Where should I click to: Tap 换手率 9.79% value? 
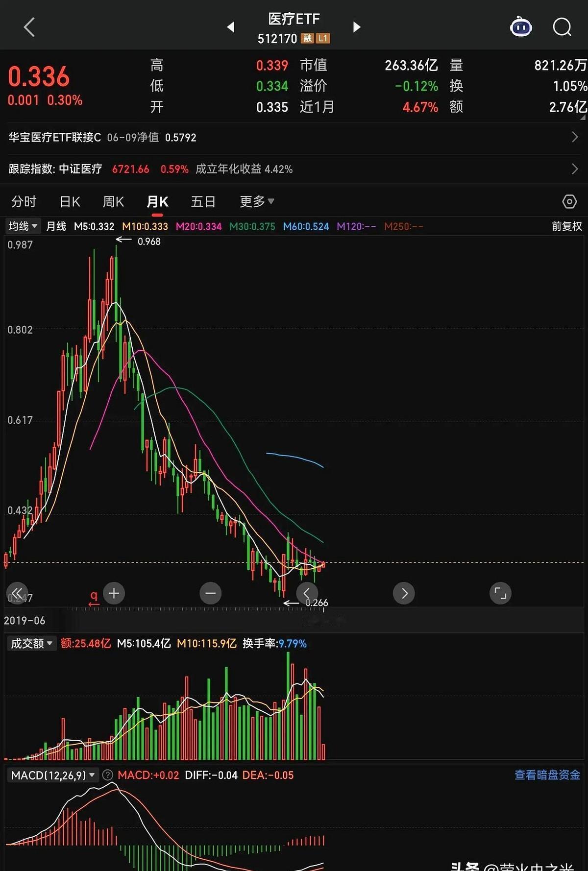(292, 643)
